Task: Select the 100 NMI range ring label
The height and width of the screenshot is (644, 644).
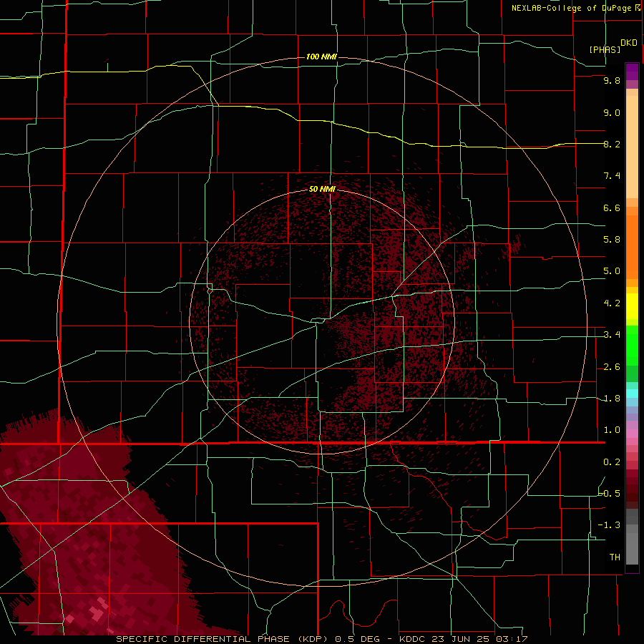Action: (321, 57)
